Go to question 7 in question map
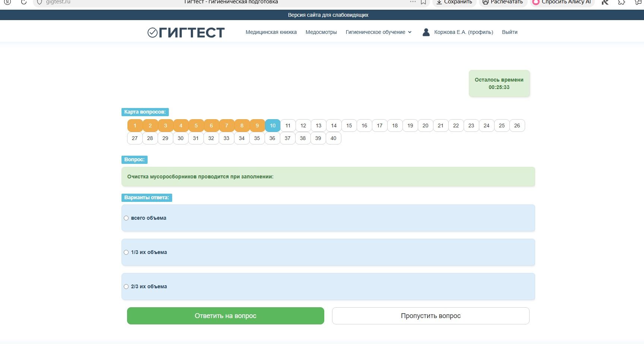 pos(227,126)
